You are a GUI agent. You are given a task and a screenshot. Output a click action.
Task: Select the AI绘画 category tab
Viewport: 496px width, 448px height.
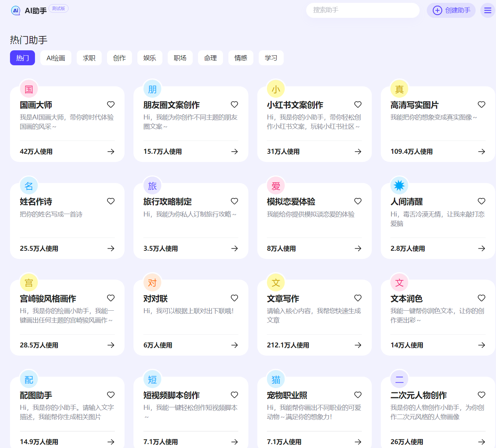tap(56, 58)
